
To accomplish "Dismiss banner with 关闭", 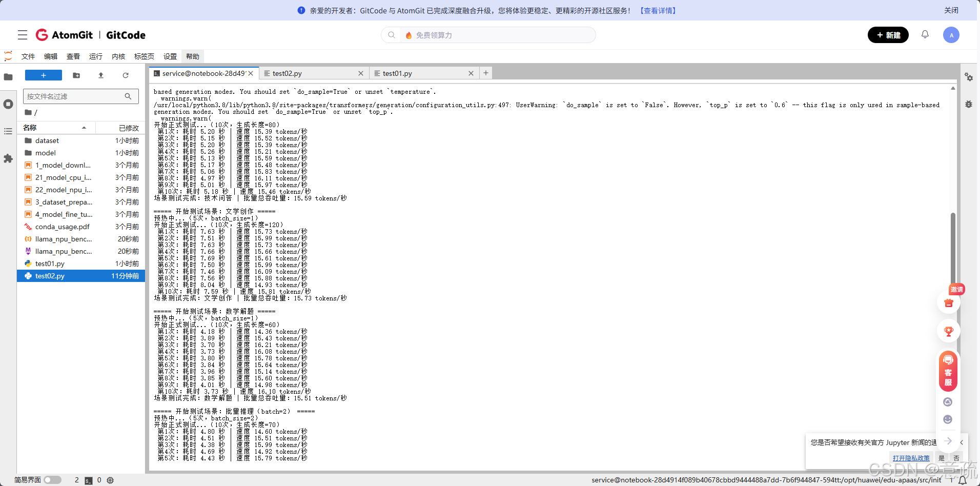I will click(x=951, y=10).
